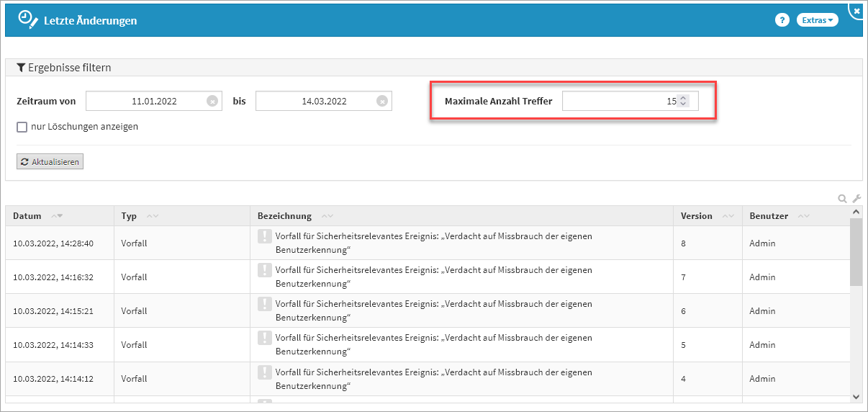Enable nur Löschungen anzeigen checkbox

(x=22, y=127)
